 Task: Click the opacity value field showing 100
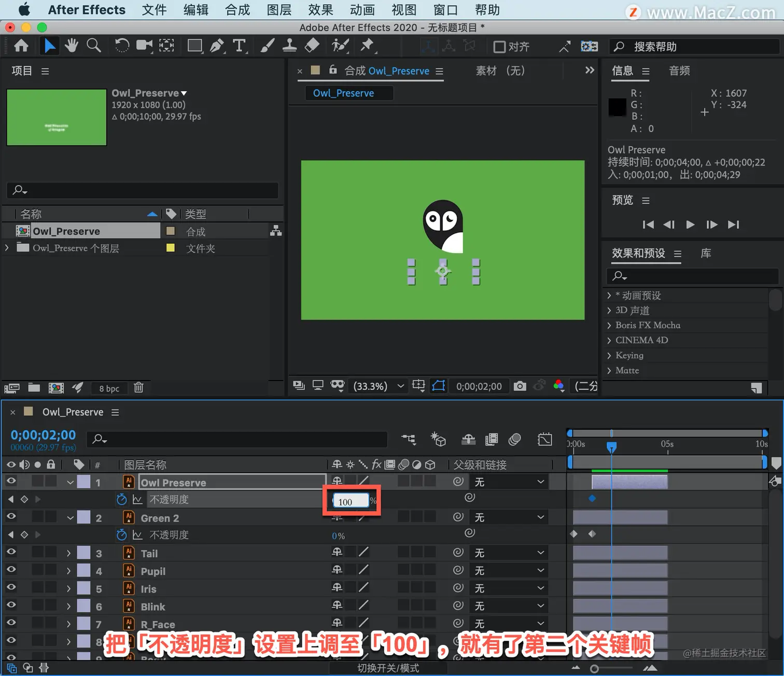(x=351, y=501)
